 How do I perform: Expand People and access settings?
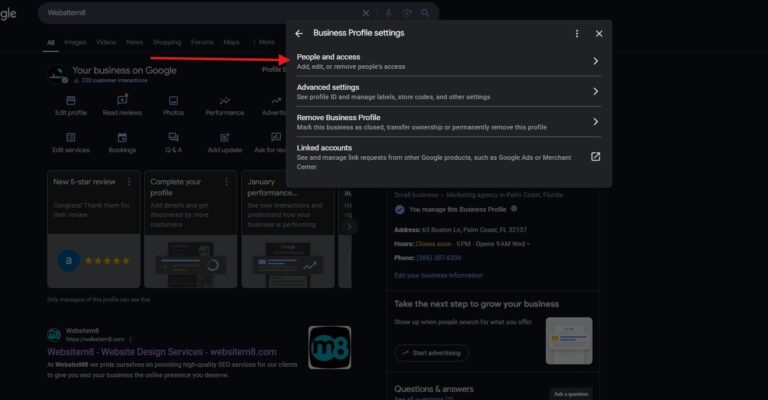coord(595,61)
